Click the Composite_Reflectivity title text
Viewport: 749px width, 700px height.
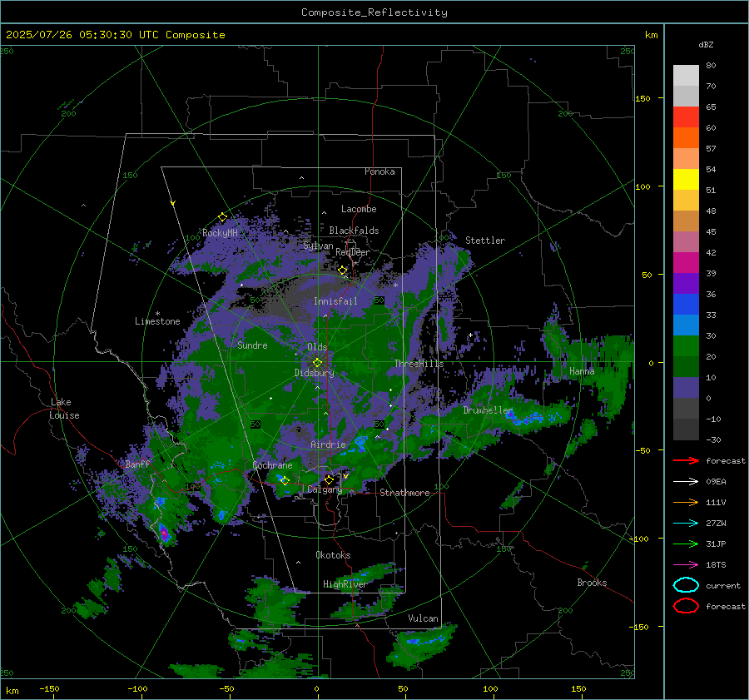click(x=374, y=12)
